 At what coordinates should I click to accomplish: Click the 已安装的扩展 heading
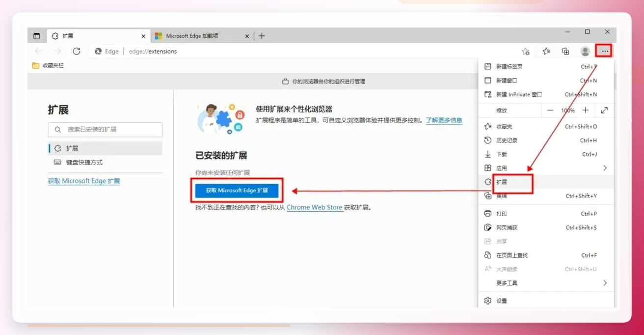click(x=221, y=156)
